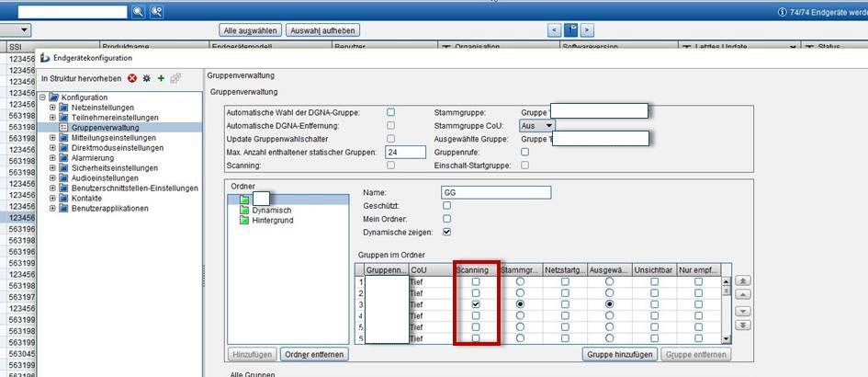Viewport: 868px width, 377px height.
Task: Select Stammgruppe radio button in row 1
Action: tap(521, 281)
